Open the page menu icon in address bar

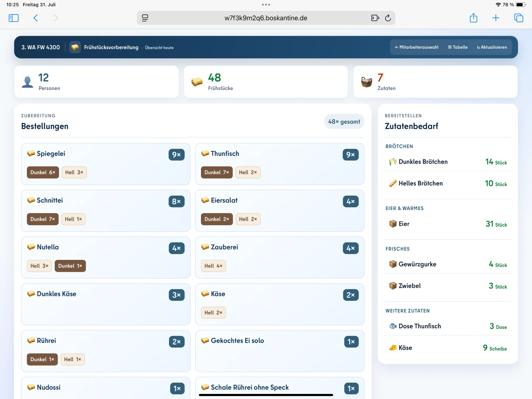tap(145, 18)
